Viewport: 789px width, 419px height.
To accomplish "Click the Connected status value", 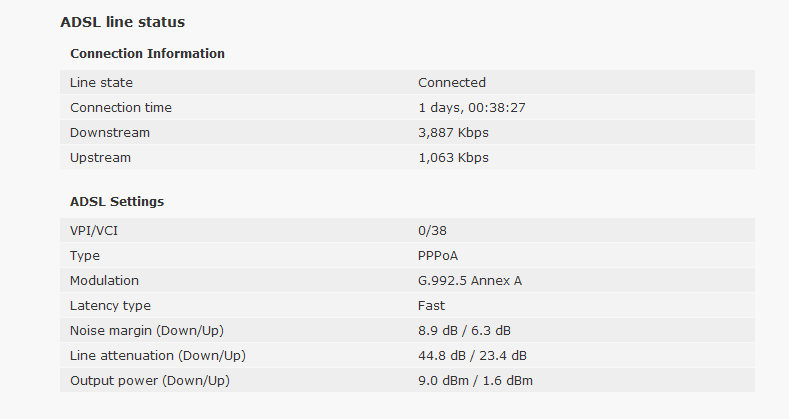I will [452, 82].
